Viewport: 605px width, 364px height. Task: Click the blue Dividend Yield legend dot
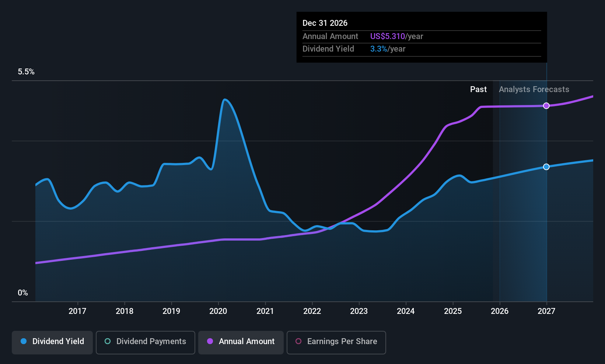click(x=24, y=341)
